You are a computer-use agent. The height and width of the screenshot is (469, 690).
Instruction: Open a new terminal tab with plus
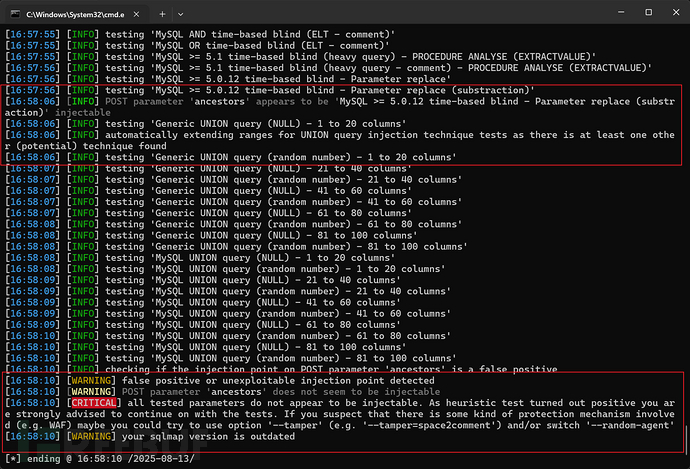coord(162,14)
